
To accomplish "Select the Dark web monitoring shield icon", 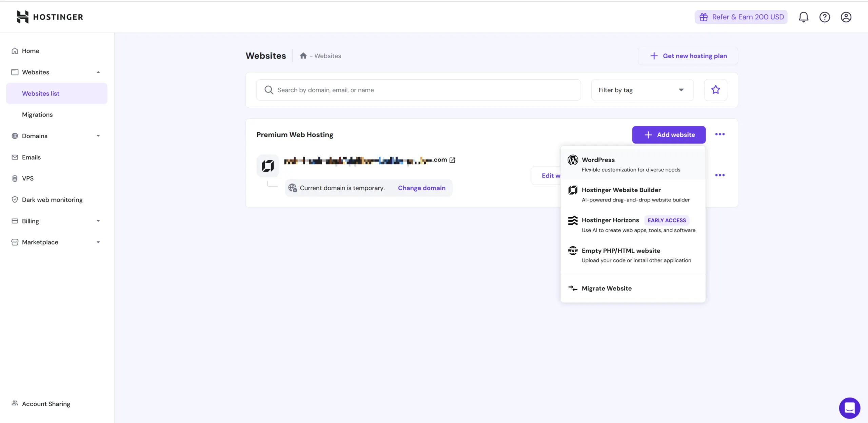I will pos(15,199).
